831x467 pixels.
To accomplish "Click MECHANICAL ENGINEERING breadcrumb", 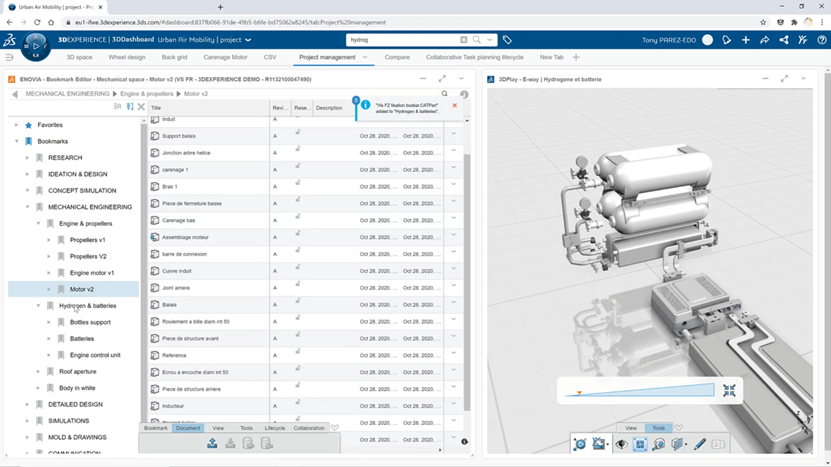I will (67, 94).
